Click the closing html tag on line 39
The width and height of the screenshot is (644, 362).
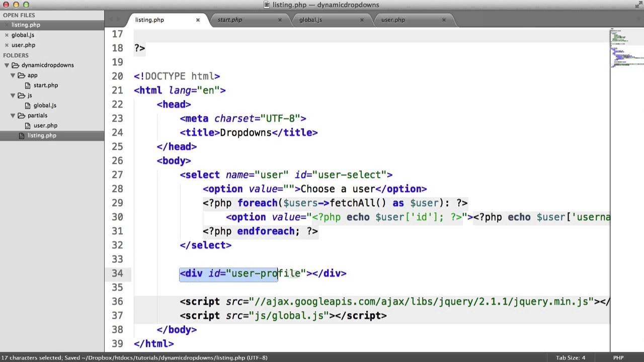click(x=154, y=343)
